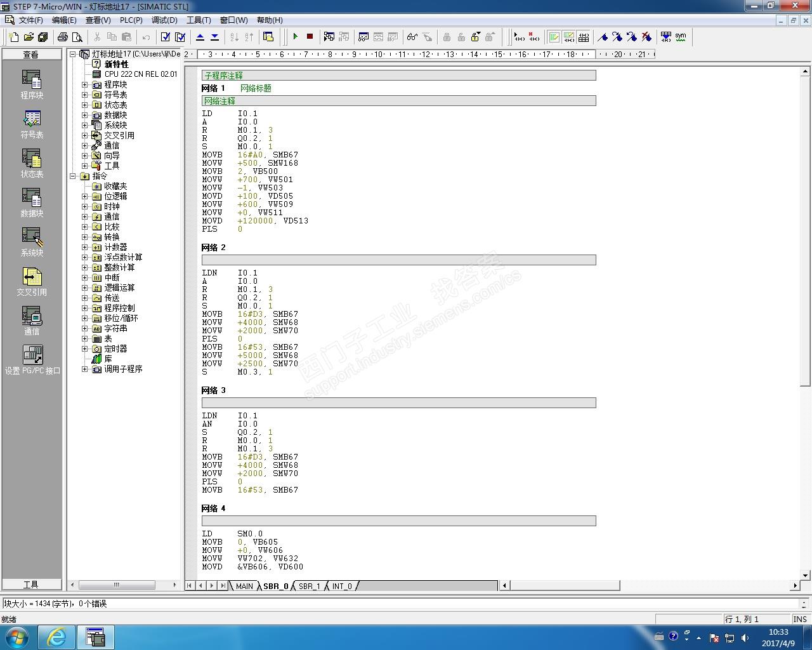
Task: Click the yellow padlock force icon
Action: (x=476, y=37)
